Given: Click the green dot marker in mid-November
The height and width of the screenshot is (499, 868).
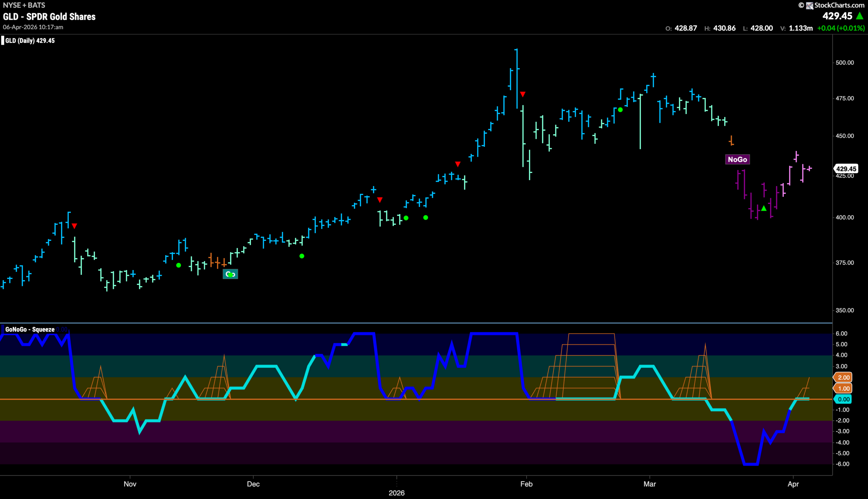Looking at the screenshot, I should point(178,265).
